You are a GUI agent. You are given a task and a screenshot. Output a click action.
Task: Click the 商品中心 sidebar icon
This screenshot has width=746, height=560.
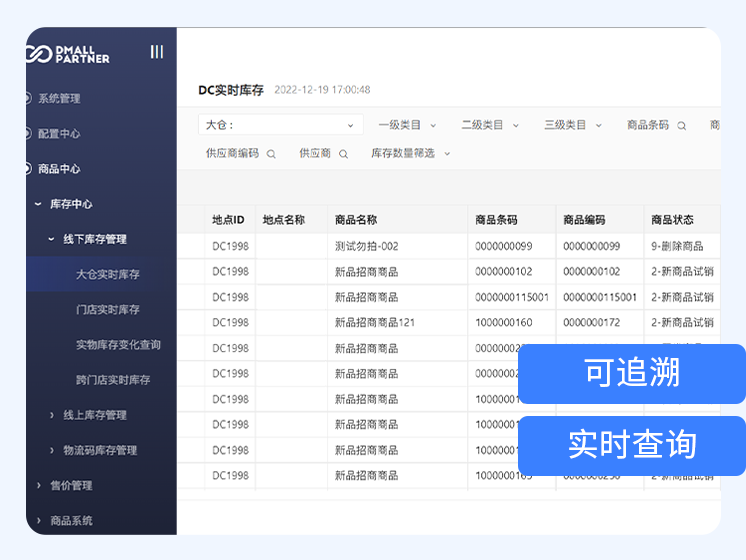pos(28,169)
